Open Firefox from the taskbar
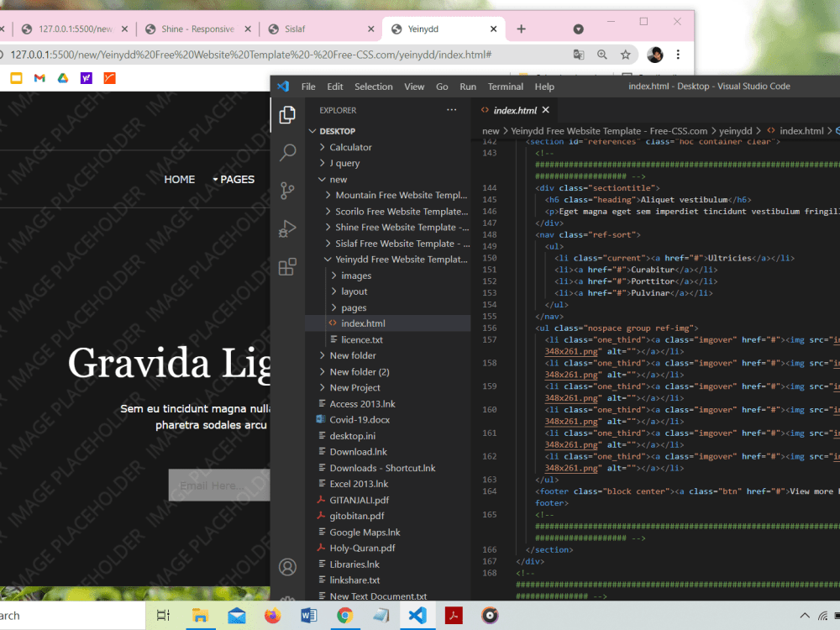This screenshot has width=840, height=630. click(x=273, y=616)
